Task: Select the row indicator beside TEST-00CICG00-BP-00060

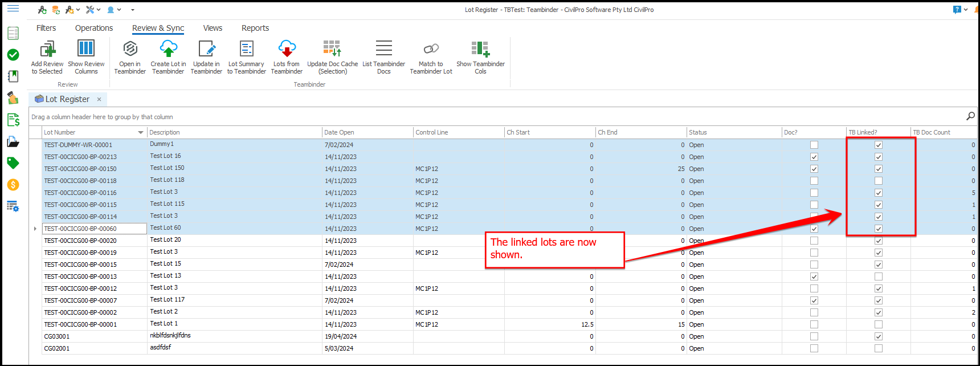Action: point(35,229)
